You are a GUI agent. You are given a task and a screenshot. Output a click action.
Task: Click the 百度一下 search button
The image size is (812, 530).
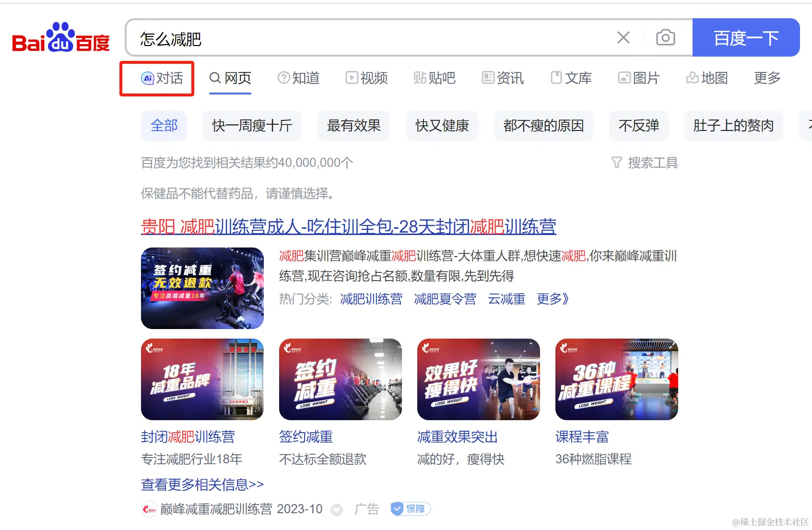point(746,37)
